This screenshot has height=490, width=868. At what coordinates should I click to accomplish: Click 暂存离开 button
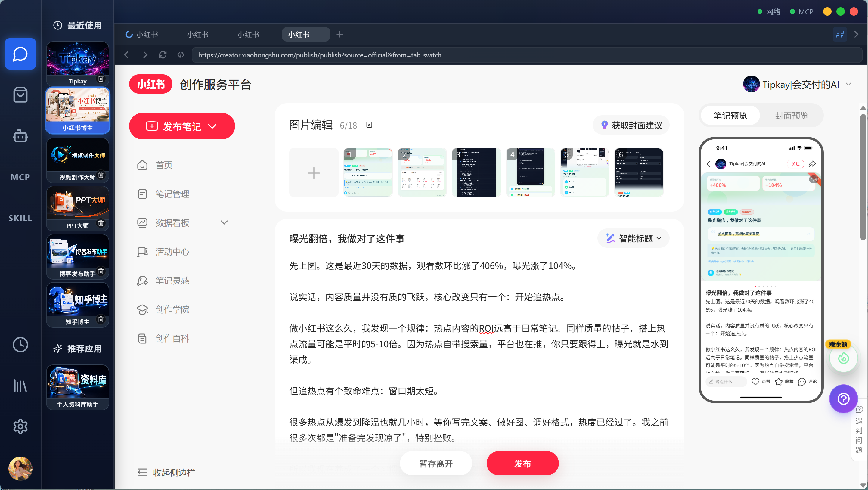(436, 464)
